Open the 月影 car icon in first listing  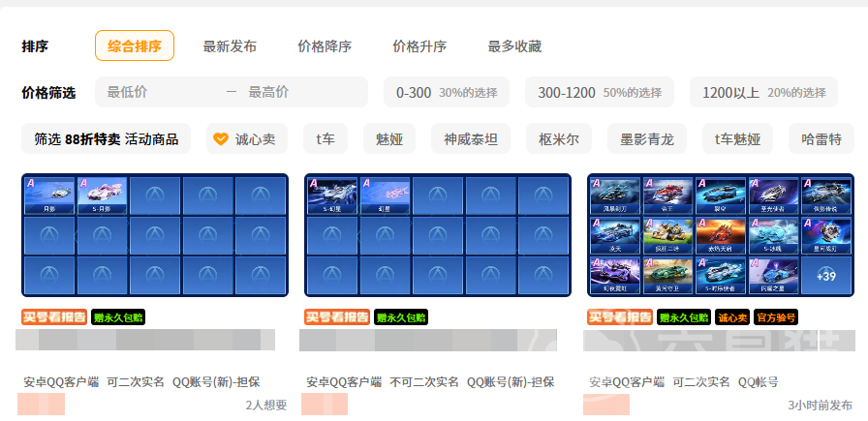click(x=49, y=195)
